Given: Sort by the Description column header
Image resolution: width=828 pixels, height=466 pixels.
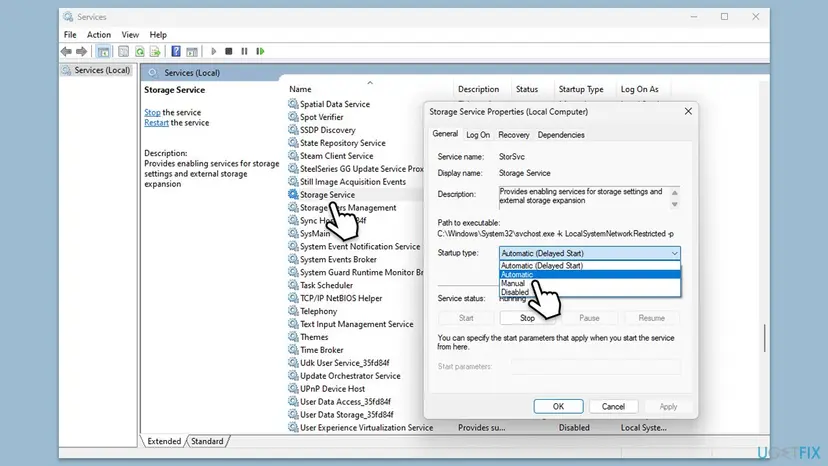Looking at the screenshot, I should (478, 89).
